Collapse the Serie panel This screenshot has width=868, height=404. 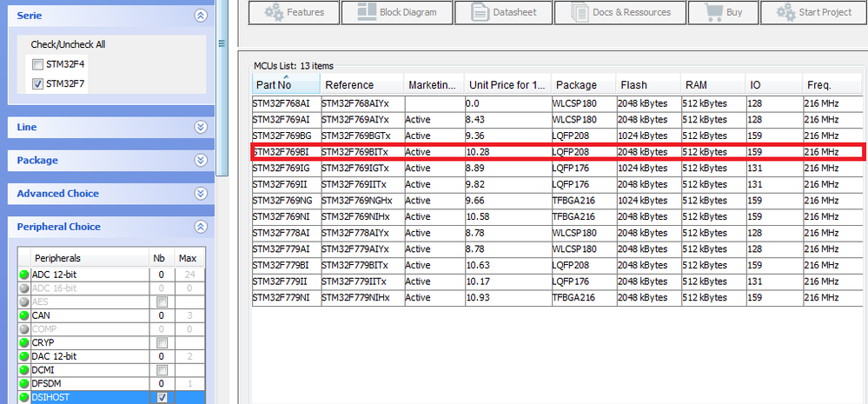tap(201, 16)
